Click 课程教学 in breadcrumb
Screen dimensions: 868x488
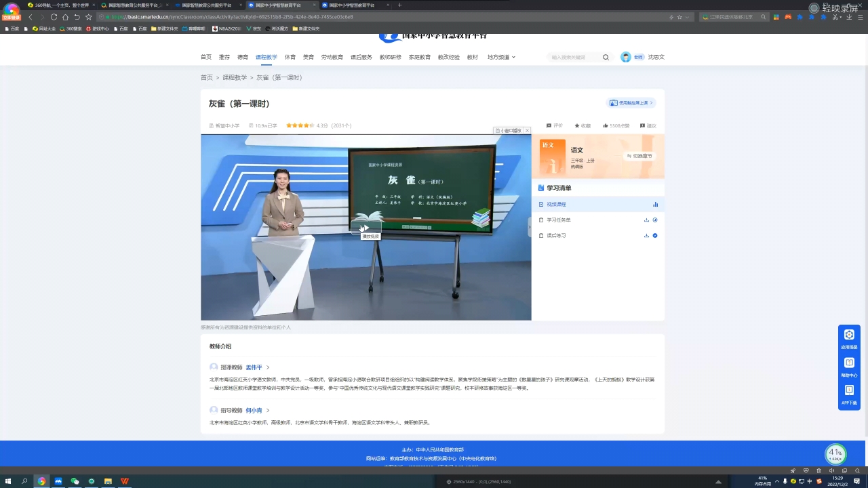click(x=235, y=78)
